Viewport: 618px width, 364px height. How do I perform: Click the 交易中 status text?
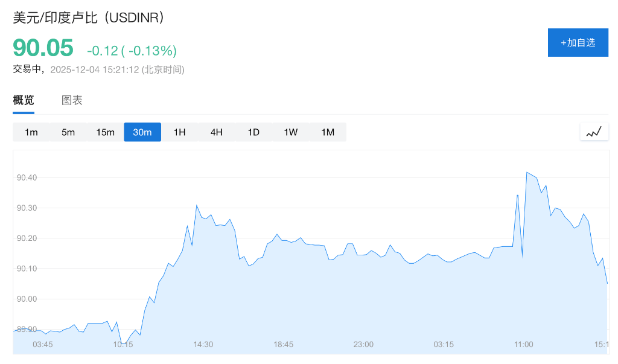[x=27, y=69]
